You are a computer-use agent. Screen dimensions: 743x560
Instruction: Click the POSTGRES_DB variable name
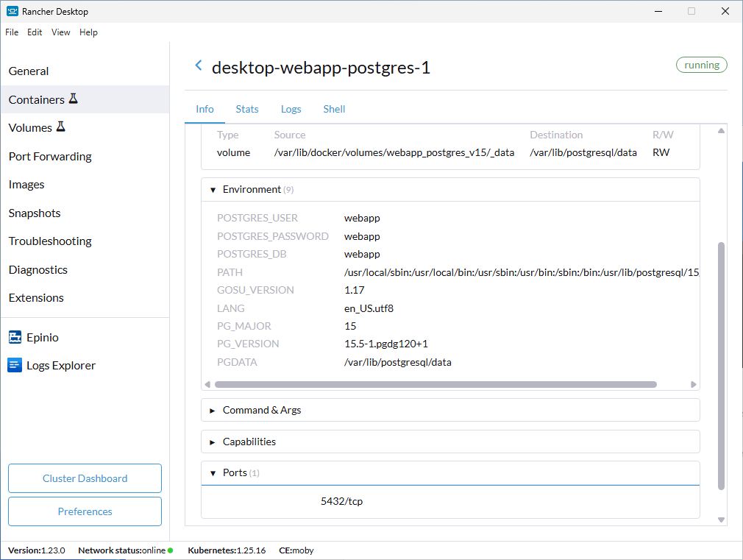(x=252, y=254)
